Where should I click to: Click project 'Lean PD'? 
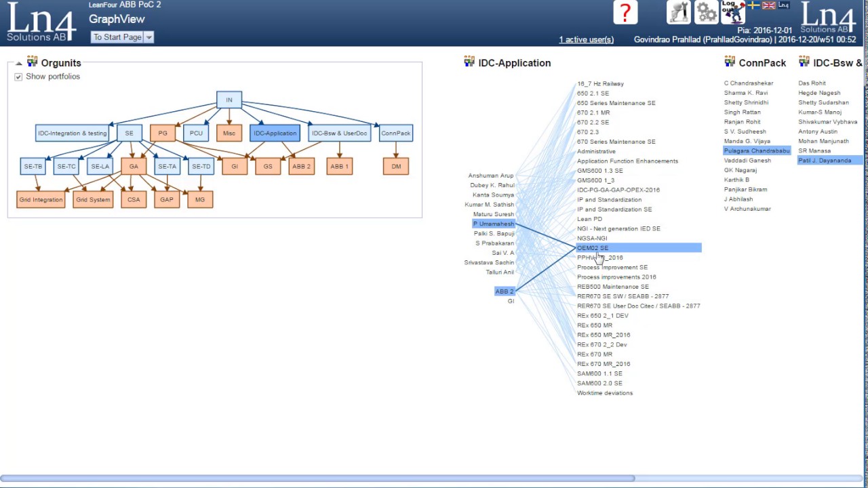click(589, 219)
